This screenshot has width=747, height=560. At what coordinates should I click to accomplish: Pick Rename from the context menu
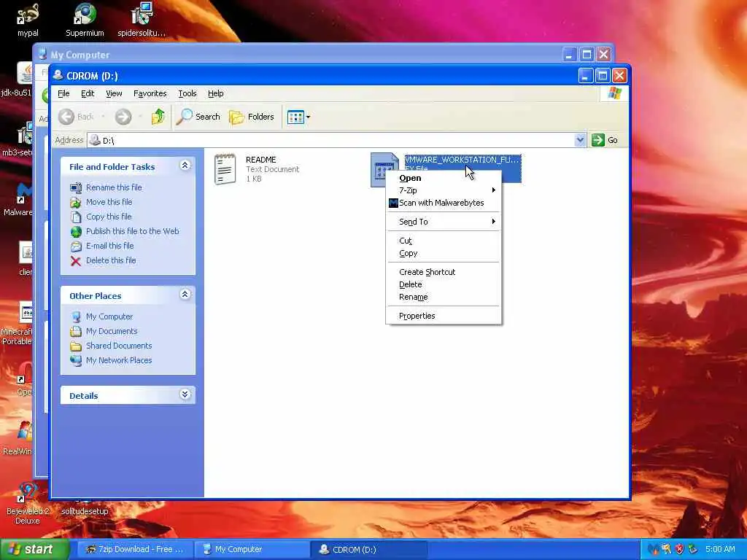[x=413, y=297]
